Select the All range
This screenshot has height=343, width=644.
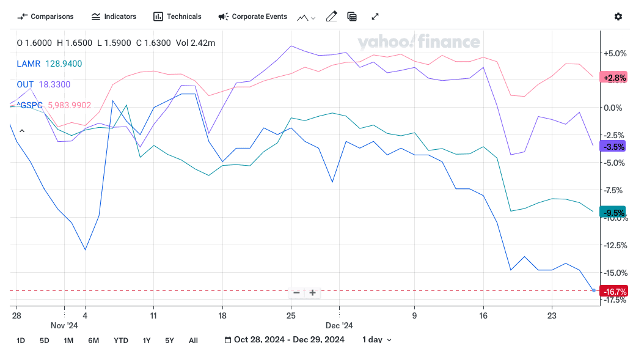point(193,340)
